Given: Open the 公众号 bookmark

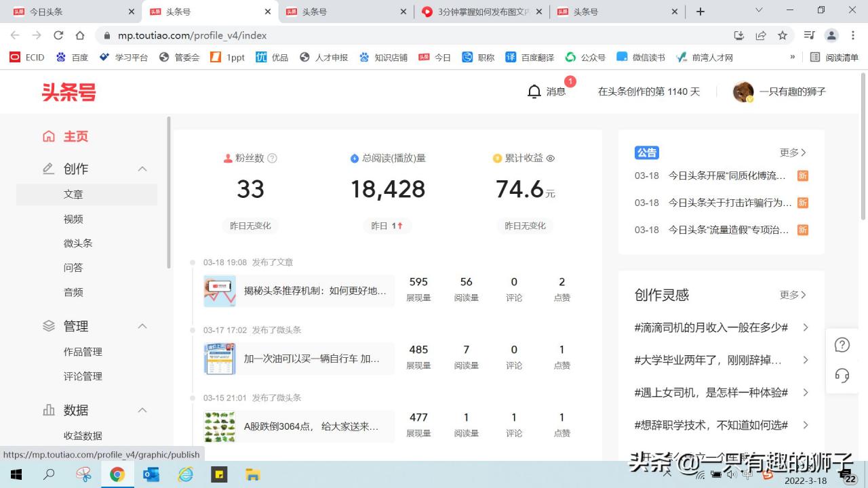Looking at the screenshot, I should (x=585, y=58).
